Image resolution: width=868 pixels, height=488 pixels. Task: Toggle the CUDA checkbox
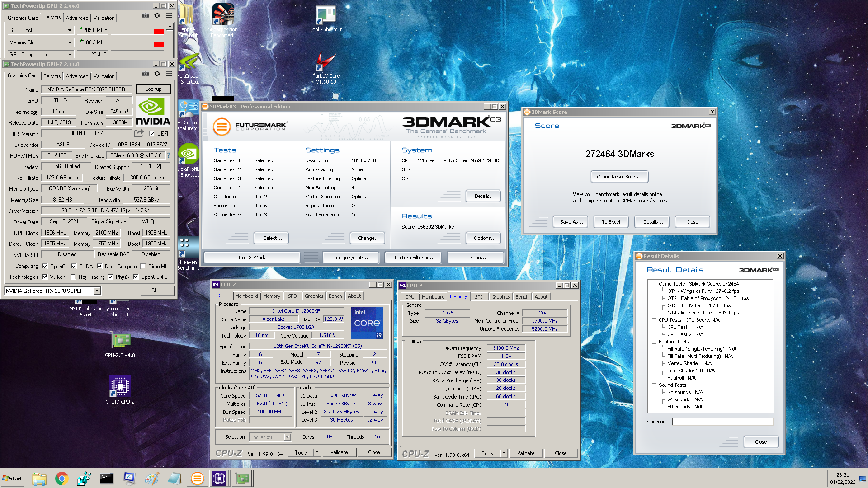(x=73, y=266)
